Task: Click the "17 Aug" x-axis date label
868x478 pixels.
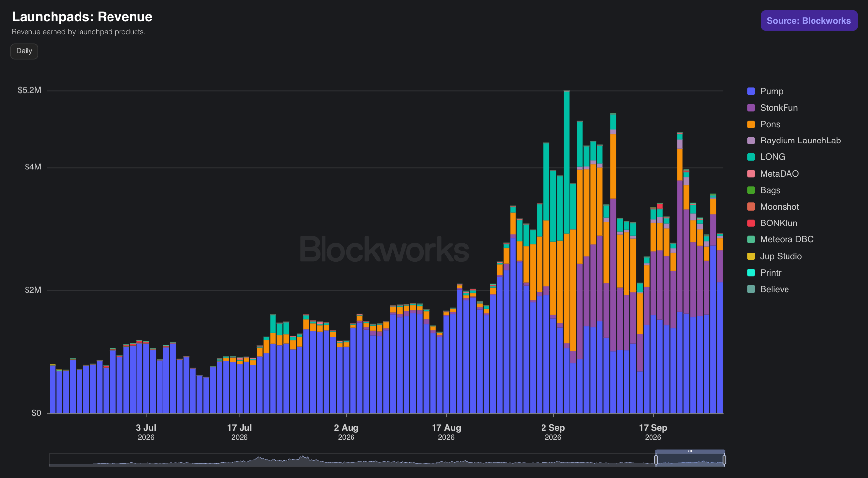Action: pos(446,428)
